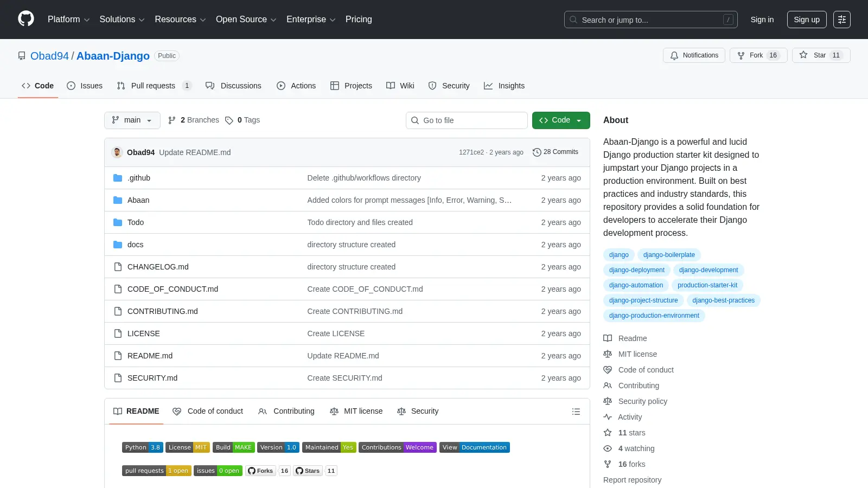Expand the Resources menu
Screen dimensions: 868x488
[x=180, y=20]
